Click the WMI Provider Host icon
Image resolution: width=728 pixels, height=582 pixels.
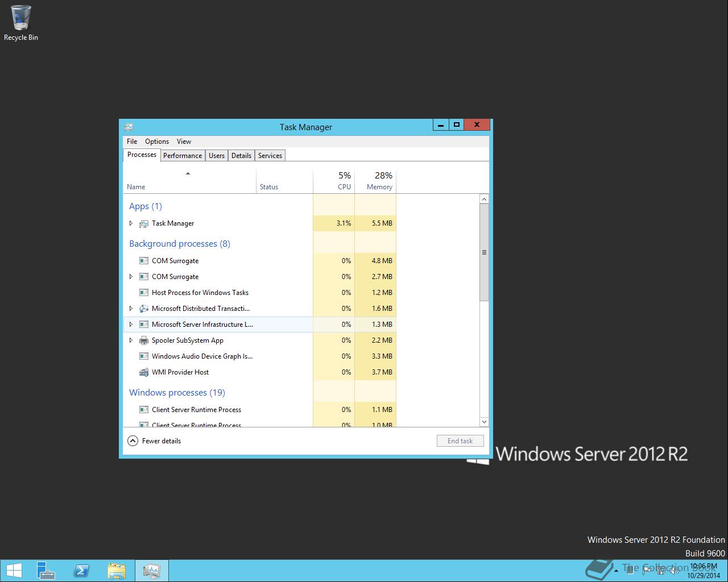144,372
